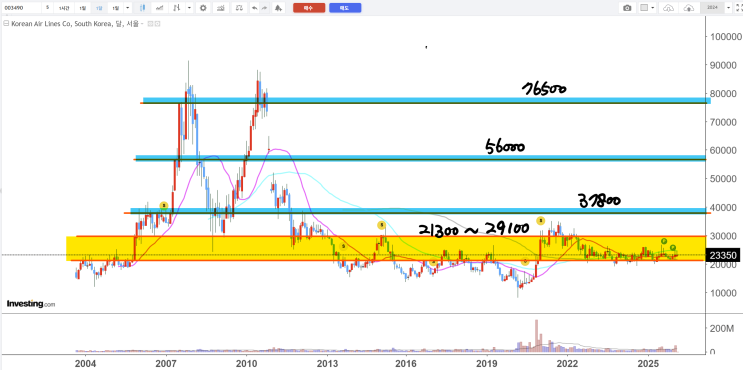Switch to the area chart type icon

161,8
